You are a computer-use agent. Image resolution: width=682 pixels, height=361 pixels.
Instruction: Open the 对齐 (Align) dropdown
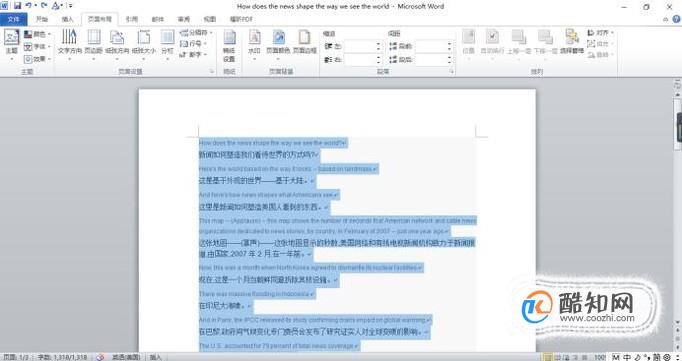tap(600, 33)
